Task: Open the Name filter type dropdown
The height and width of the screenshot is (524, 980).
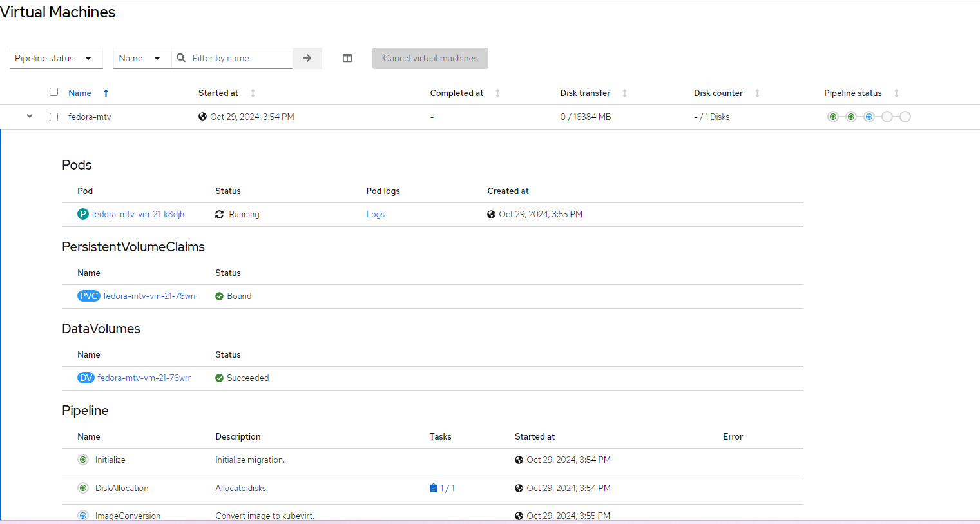Action: coord(142,58)
